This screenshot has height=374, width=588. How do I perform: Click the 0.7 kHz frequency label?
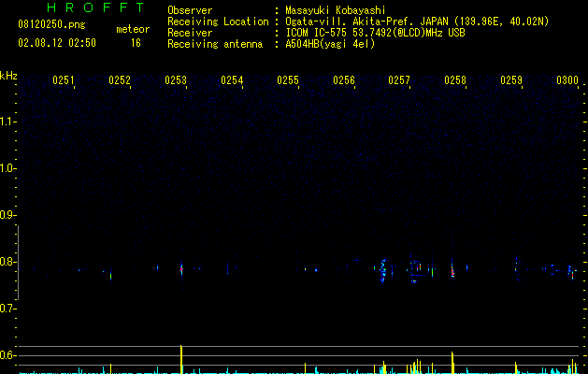pyautogui.click(x=7, y=309)
